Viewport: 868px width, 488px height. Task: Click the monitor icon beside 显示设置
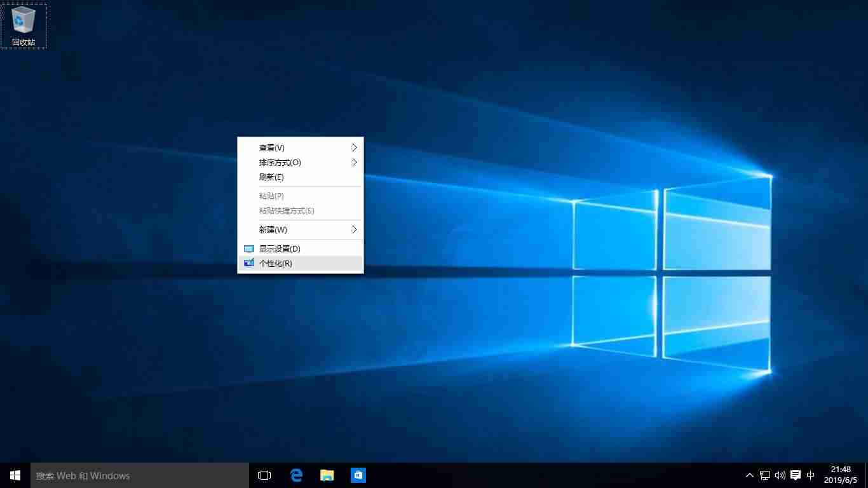click(x=248, y=248)
